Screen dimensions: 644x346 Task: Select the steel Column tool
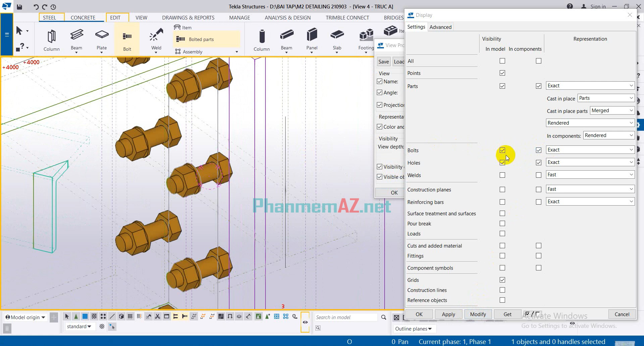pos(51,39)
